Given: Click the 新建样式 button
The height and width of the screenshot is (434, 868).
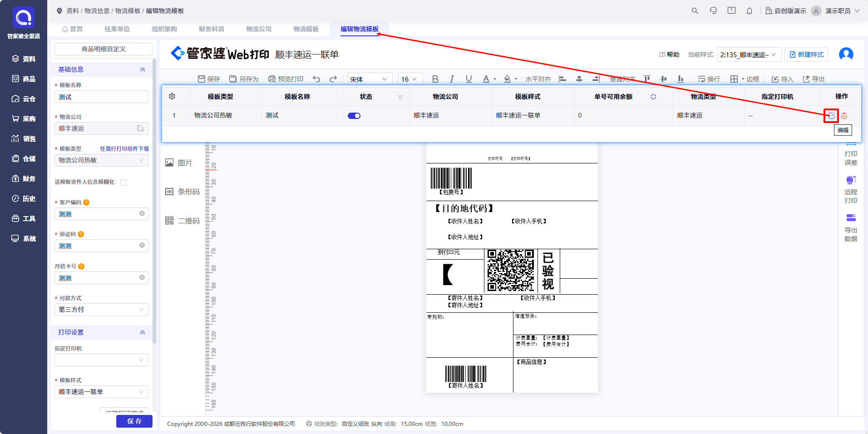Looking at the screenshot, I should point(806,54).
